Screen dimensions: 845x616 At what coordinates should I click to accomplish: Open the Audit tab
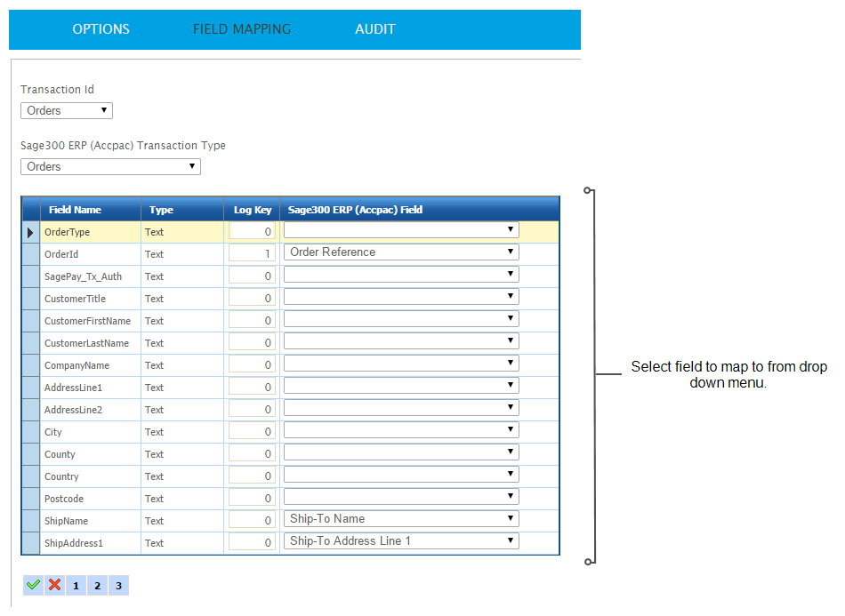coord(374,29)
